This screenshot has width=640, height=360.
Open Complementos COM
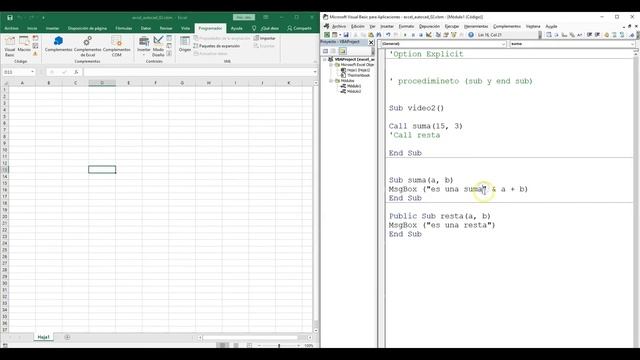[x=116, y=46]
